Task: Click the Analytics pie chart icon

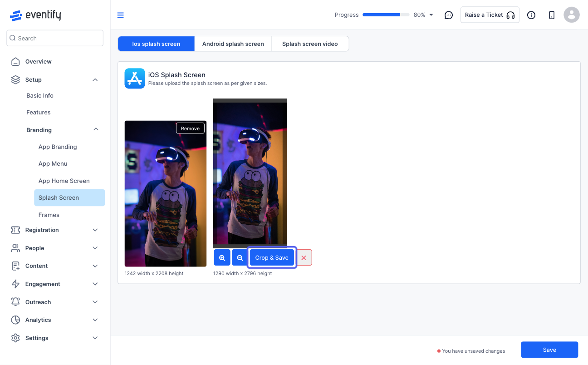Action: tap(15, 320)
